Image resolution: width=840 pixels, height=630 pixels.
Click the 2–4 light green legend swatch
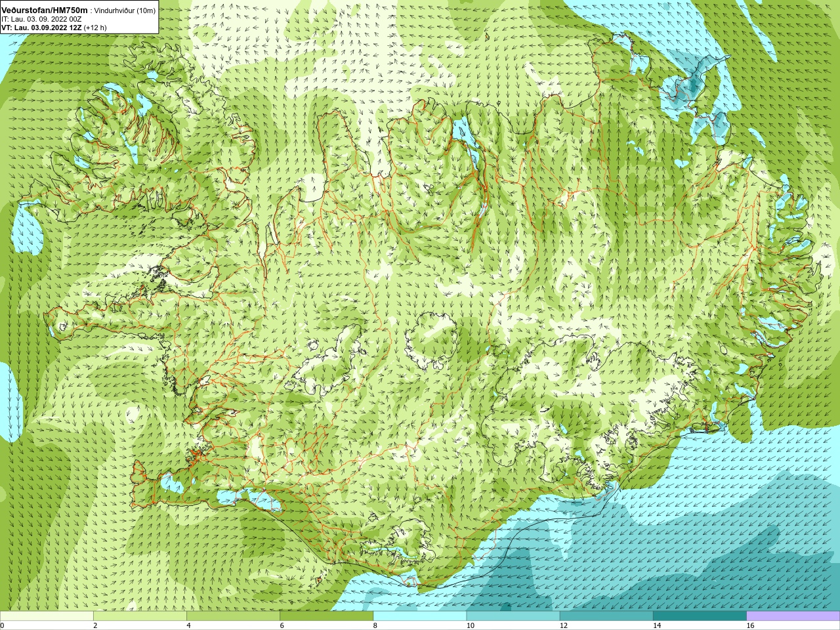pyautogui.click(x=140, y=616)
